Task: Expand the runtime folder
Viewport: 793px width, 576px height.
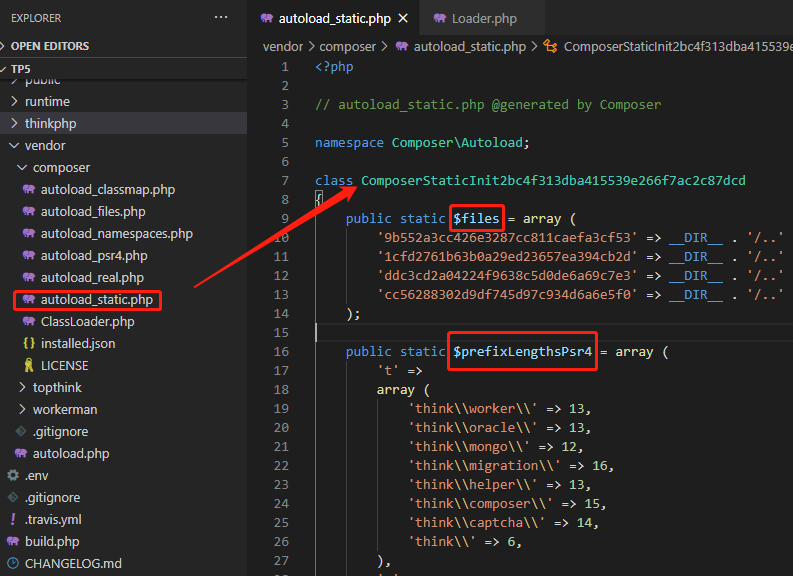Action: click(x=47, y=102)
